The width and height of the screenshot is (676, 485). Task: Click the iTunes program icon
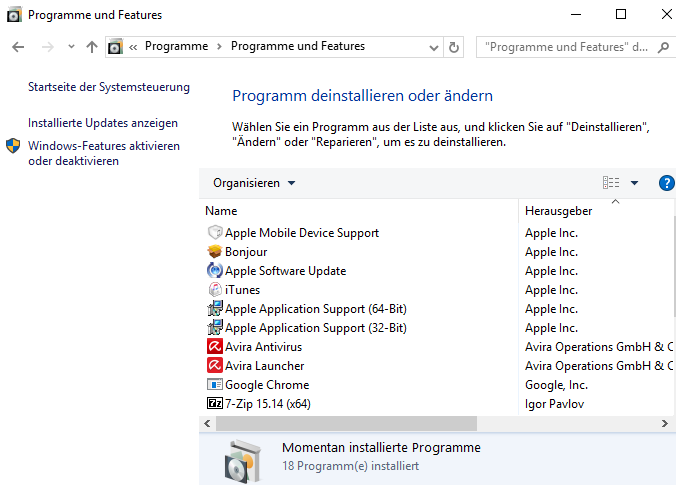pos(215,289)
